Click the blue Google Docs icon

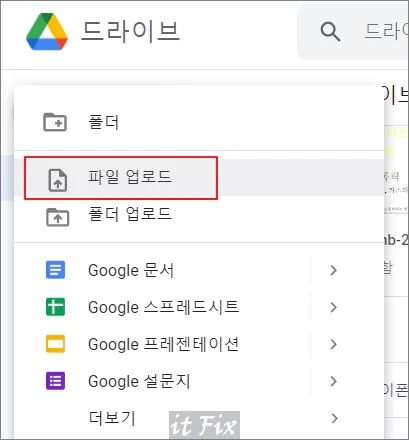tap(55, 270)
